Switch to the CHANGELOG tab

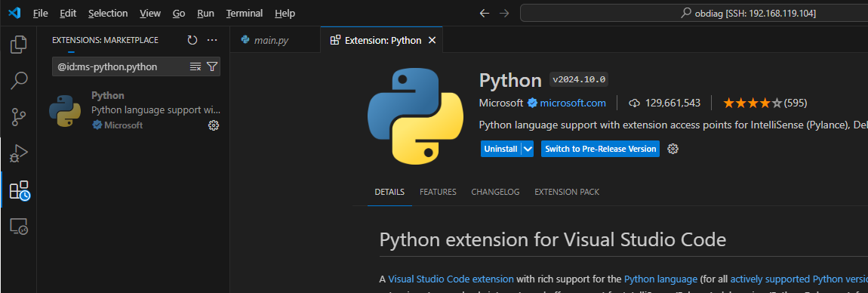tap(495, 192)
